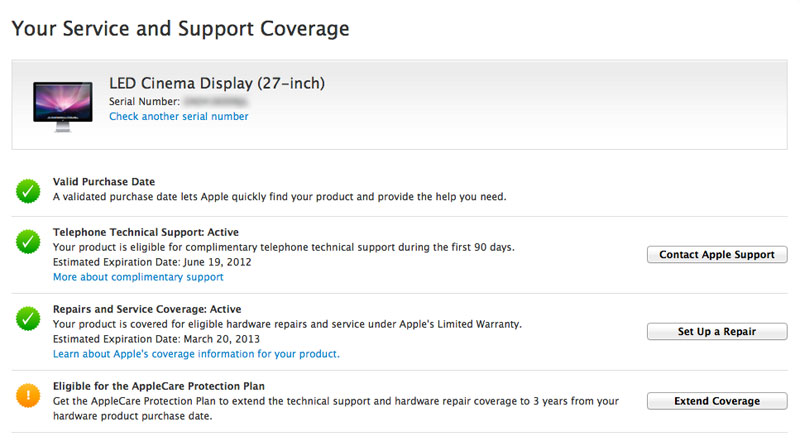Click the Valid Purchase Date green checkmark icon
The width and height of the screenshot is (800, 446).
(x=28, y=191)
